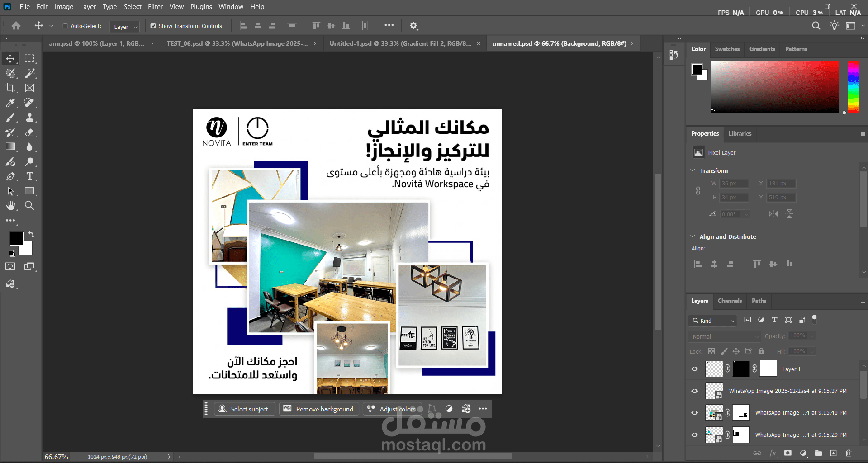Select the Type tool
The height and width of the screenshot is (463, 868).
click(30, 176)
